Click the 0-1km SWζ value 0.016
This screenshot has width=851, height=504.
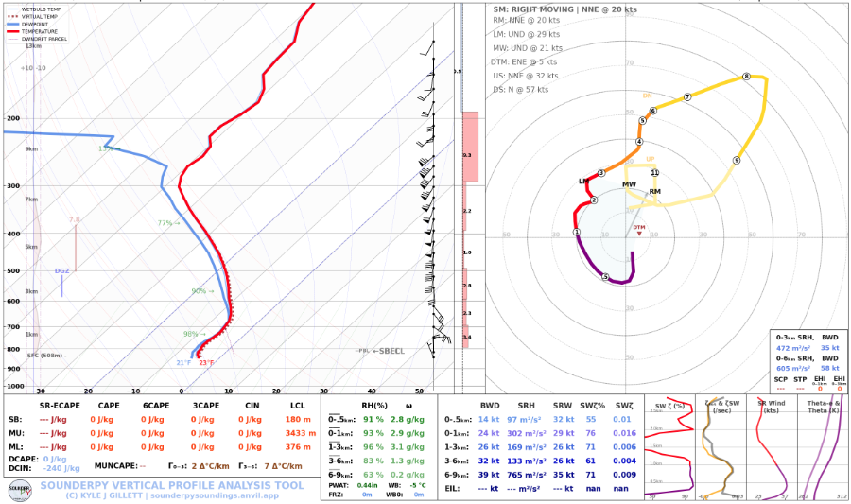[x=624, y=433]
